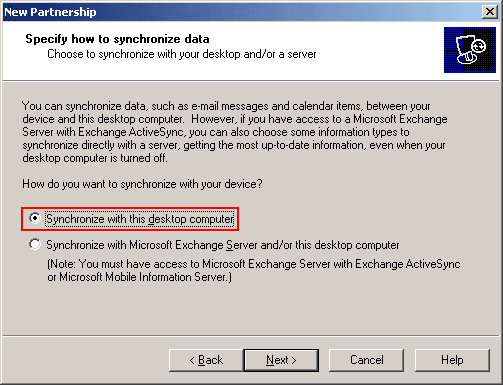
Task: Cancel the New Partnership wizard
Action: pos(366,360)
